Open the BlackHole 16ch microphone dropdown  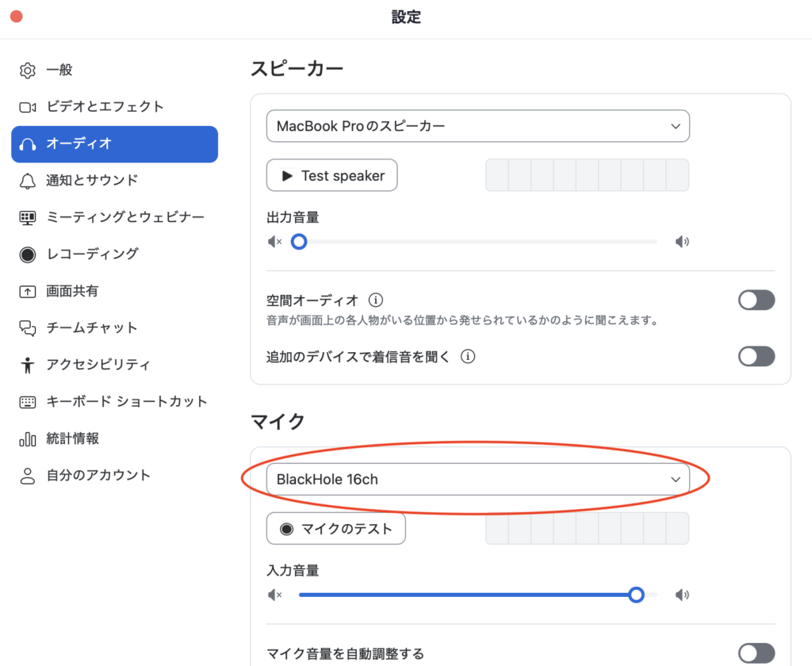[x=478, y=479]
